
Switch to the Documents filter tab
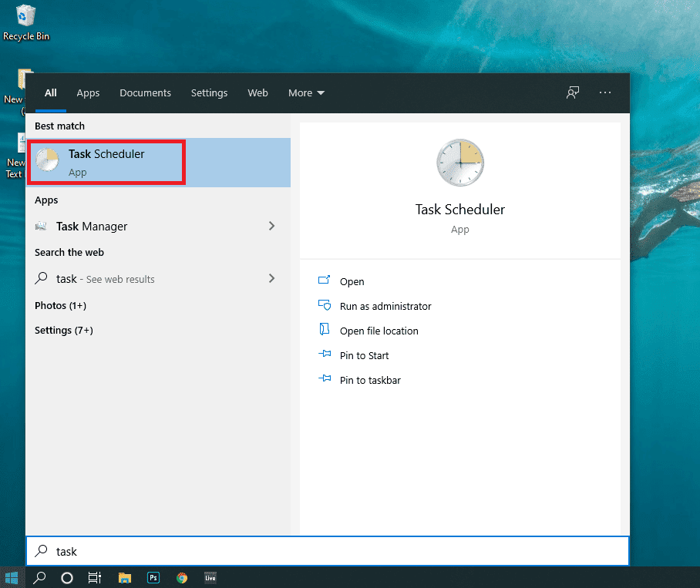(x=145, y=93)
